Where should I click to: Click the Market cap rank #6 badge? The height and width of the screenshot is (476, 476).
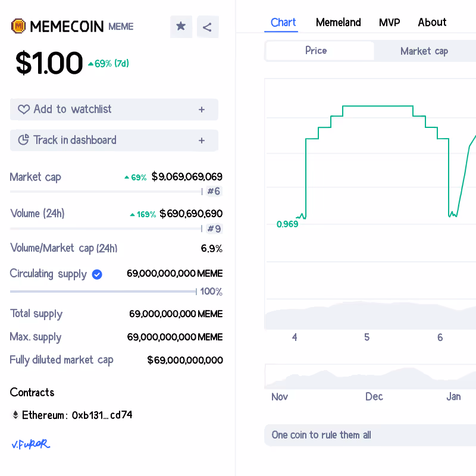(x=214, y=192)
